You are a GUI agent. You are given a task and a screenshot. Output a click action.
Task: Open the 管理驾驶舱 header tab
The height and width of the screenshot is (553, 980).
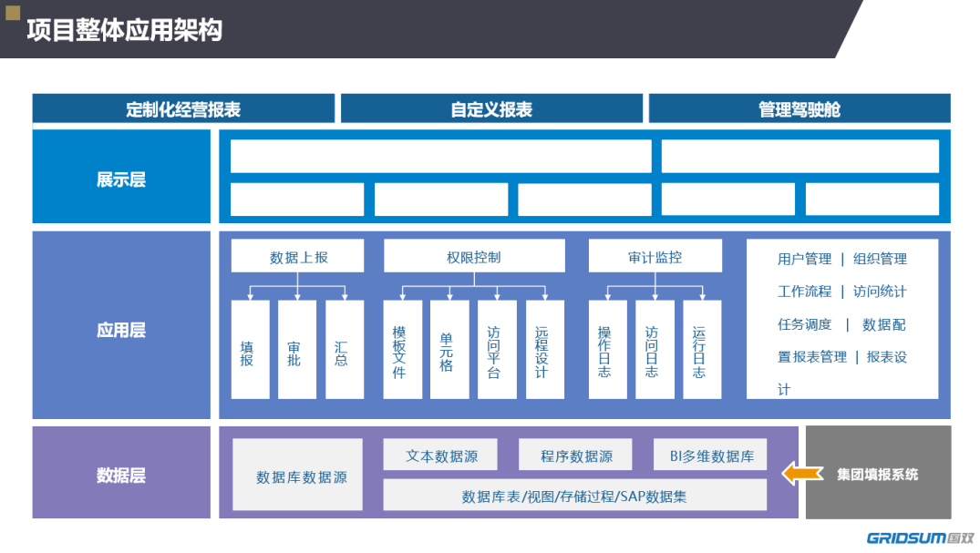pos(799,108)
